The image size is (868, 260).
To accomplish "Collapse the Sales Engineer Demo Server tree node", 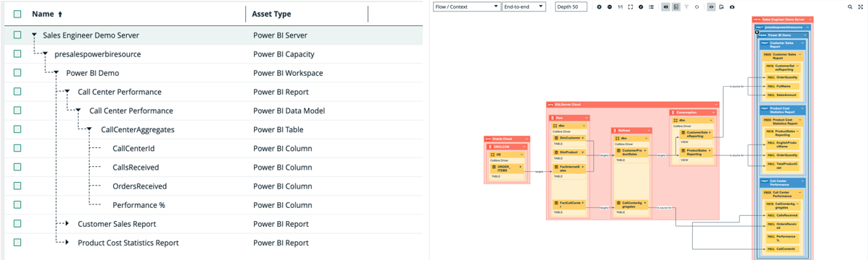I will click(x=34, y=35).
